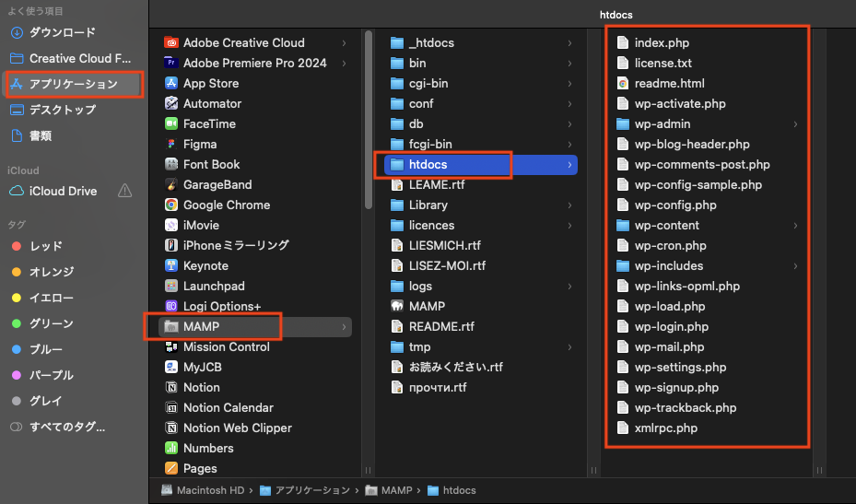Expand the logs folder chevron
This screenshot has height=504, width=856.
tap(569, 287)
